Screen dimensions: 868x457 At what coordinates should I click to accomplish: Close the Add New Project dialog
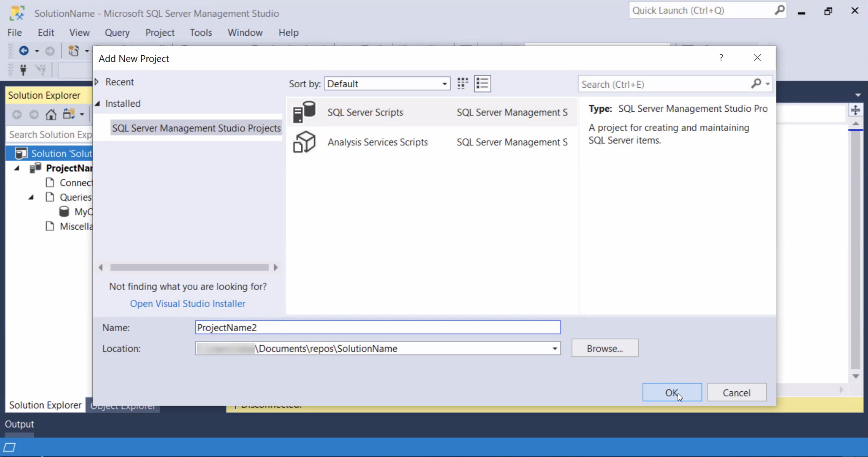pos(757,58)
